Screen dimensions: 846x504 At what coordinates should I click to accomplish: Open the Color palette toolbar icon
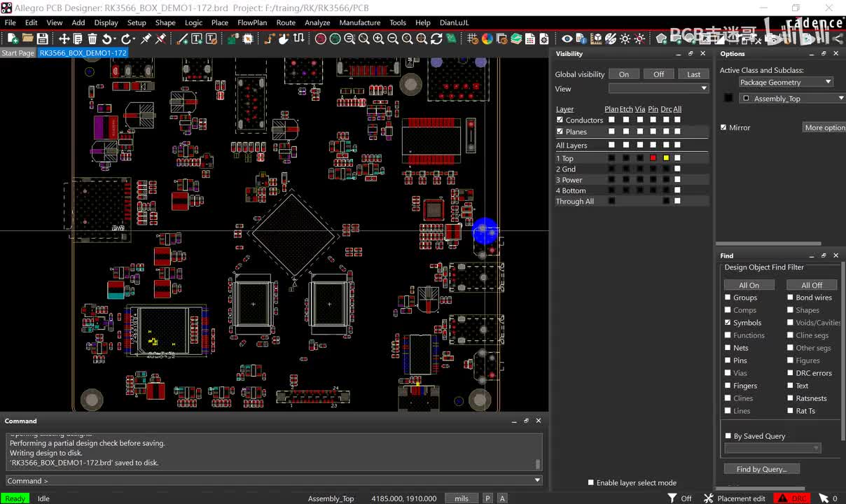pyautogui.click(x=487, y=38)
